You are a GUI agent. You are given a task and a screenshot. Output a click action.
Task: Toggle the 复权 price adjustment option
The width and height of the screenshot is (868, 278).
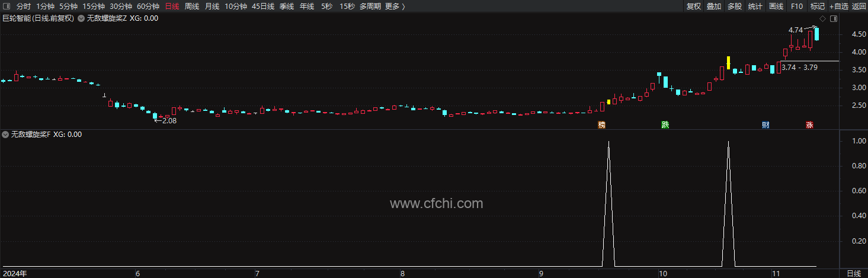(x=693, y=7)
